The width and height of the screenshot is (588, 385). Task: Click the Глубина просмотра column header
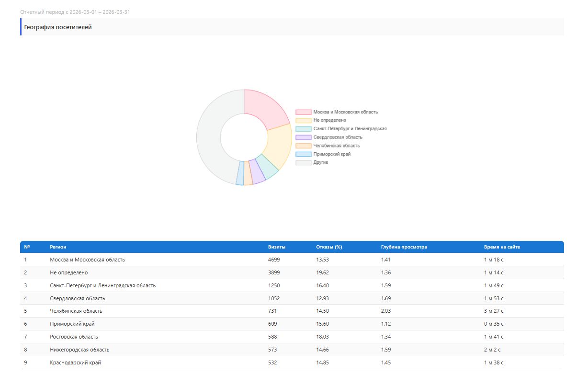click(x=404, y=247)
